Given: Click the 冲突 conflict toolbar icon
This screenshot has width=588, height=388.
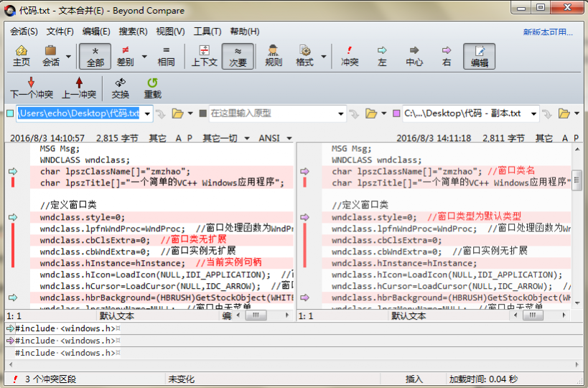Looking at the screenshot, I should click(350, 56).
